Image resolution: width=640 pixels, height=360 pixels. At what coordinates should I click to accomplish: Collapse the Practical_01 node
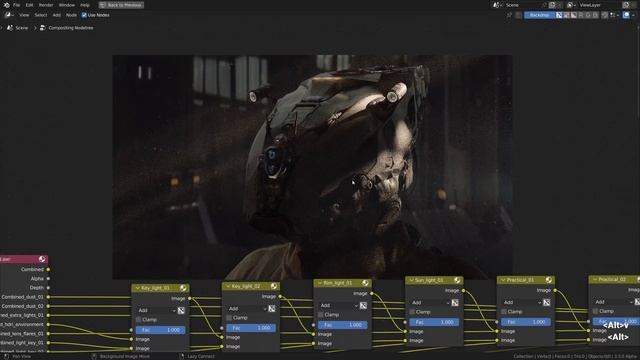click(x=503, y=280)
